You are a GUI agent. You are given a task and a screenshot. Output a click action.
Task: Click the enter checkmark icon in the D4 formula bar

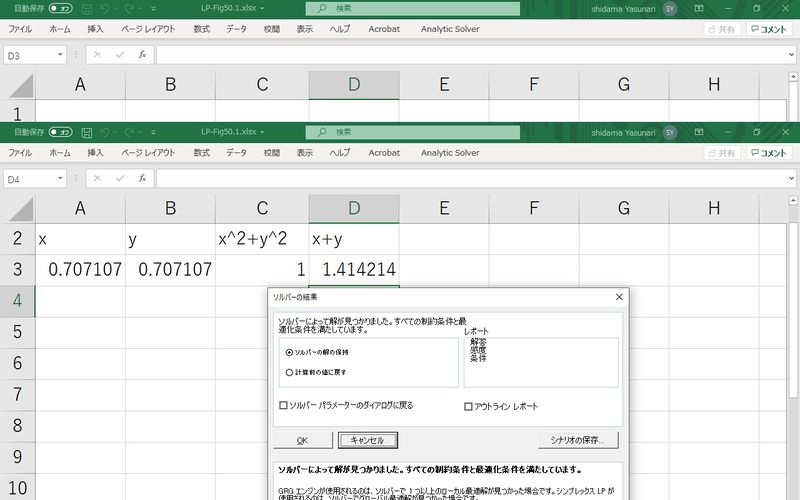pyautogui.click(x=120, y=179)
